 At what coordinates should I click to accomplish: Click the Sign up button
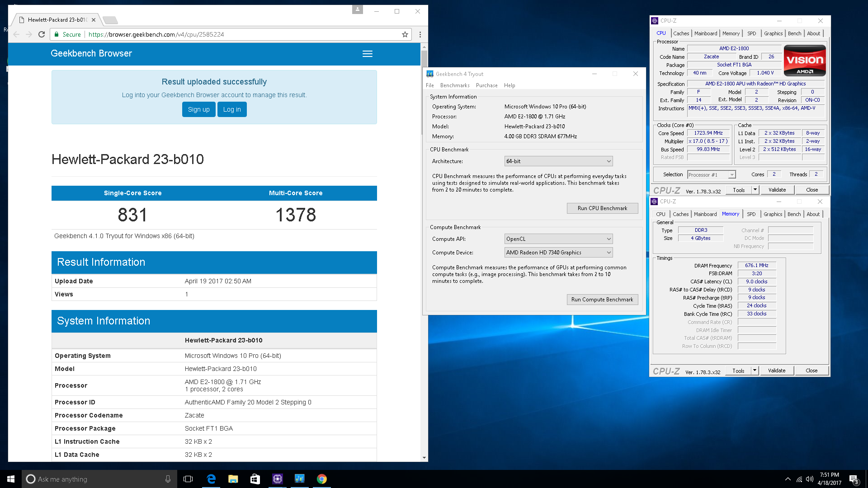pyautogui.click(x=199, y=109)
